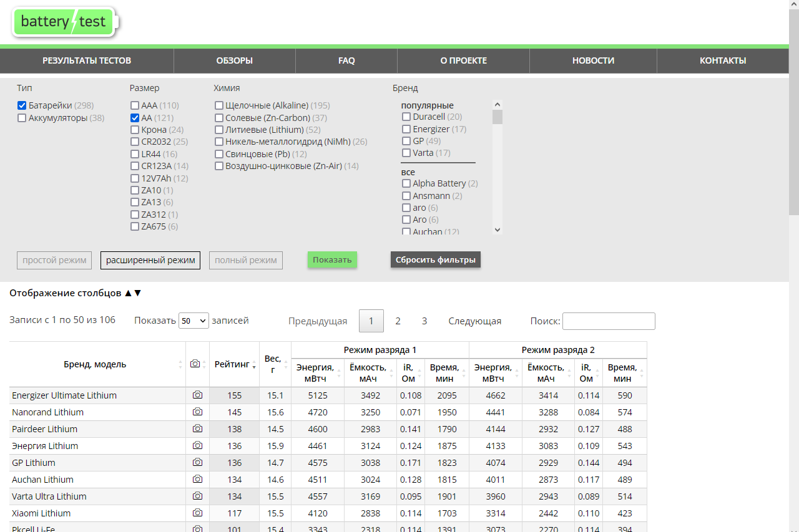Go to КОНТАКТЫ page
This screenshot has height=532, width=799.
(x=723, y=60)
